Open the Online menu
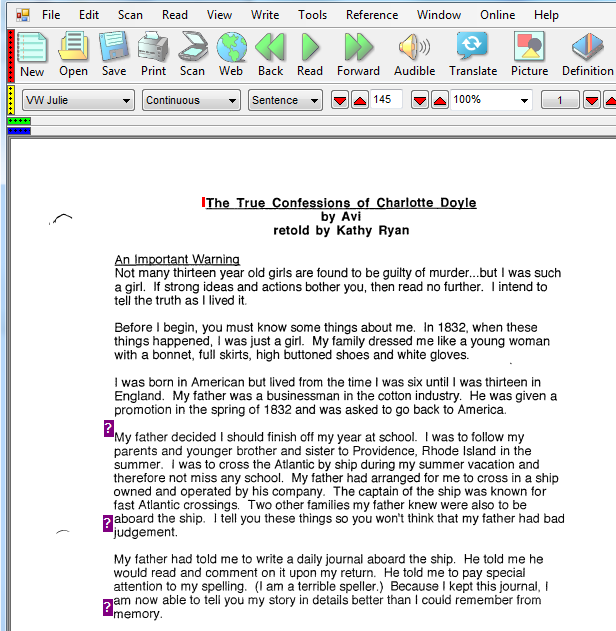This screenshot has height=631, width=616. tap(497, 15)
